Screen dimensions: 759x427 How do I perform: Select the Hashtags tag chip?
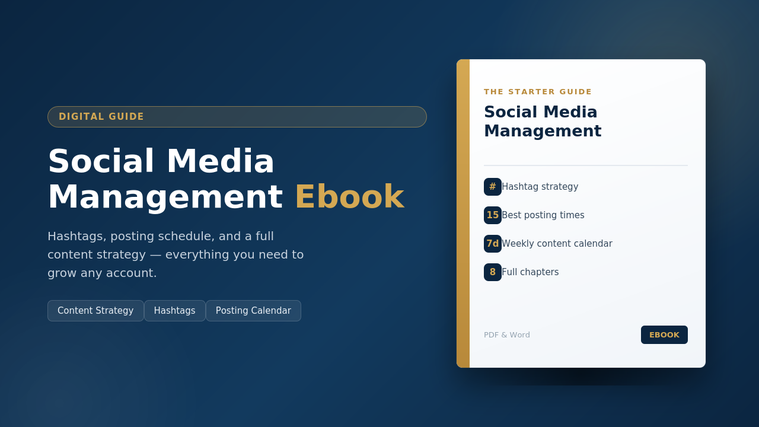pyautogui.click(x=175, y=311)
